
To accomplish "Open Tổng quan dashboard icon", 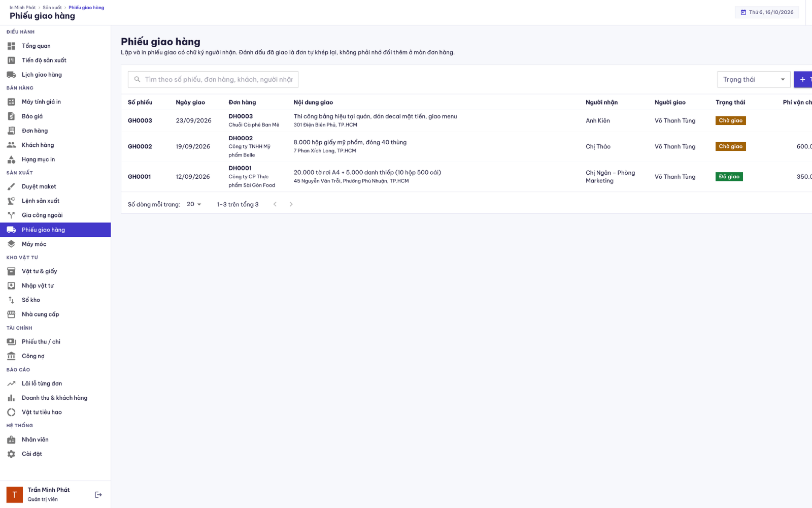I will click(11, 46).
